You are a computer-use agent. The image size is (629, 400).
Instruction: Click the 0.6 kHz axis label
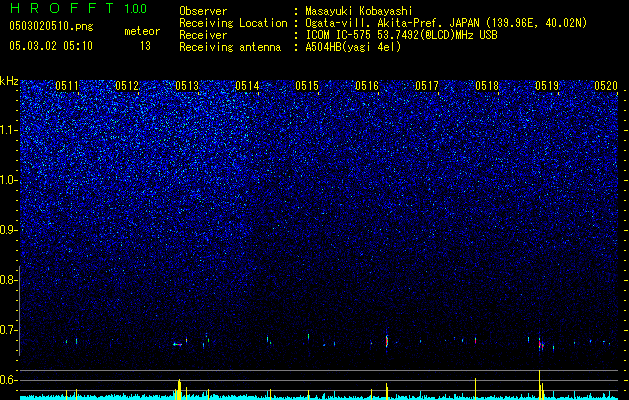[x=7, y=380]
